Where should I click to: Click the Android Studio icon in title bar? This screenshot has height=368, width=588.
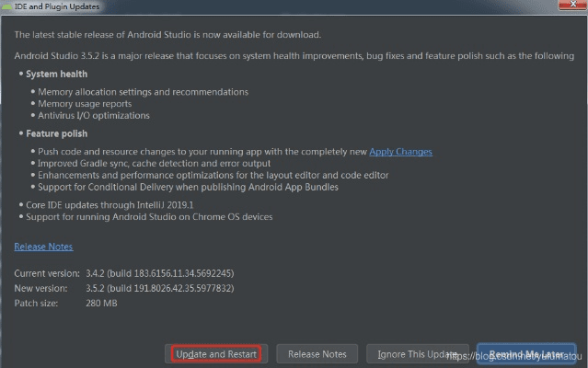coord(8,7)
